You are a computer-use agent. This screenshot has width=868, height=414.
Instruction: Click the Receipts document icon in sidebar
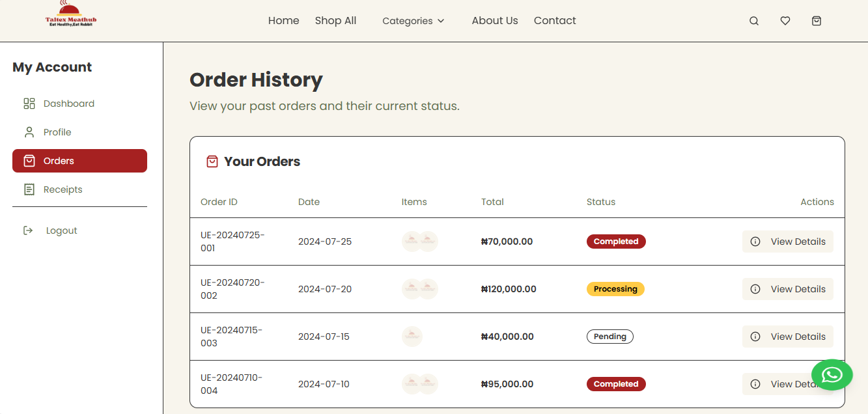29,189
